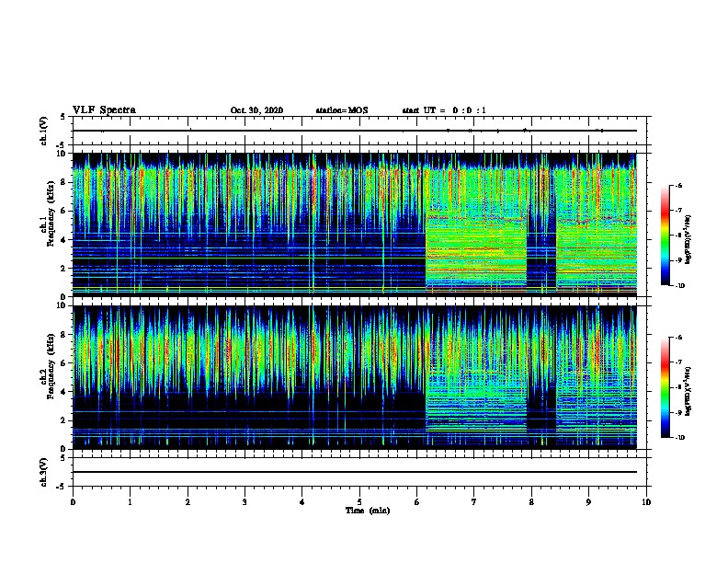Click the "8" kHz tick on ch.1 frequency axis
The height and width of the screenshot is (563, 728).
[x=63, y=182]
